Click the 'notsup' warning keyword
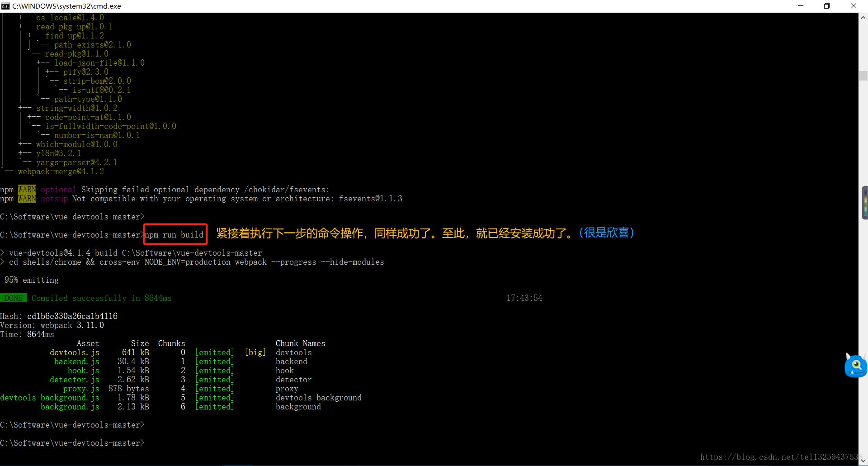Viewport: 868px width, 466px height. click(54, 199)
